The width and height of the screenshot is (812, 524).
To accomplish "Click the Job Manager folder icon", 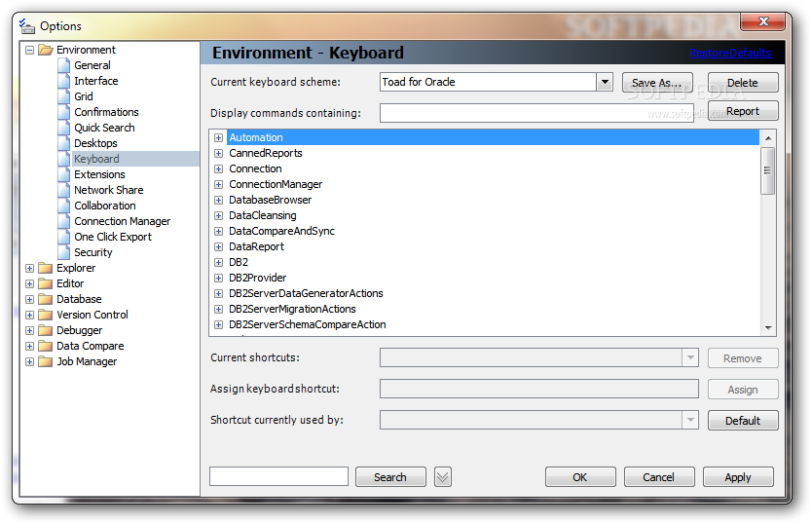I will point(46,361).
